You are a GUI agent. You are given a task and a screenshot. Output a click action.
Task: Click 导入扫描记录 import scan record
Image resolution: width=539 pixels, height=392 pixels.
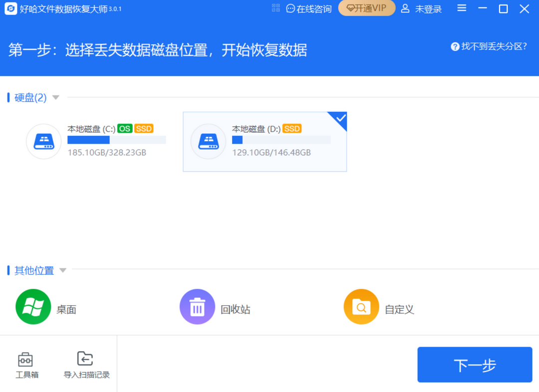tap(86, 365)
